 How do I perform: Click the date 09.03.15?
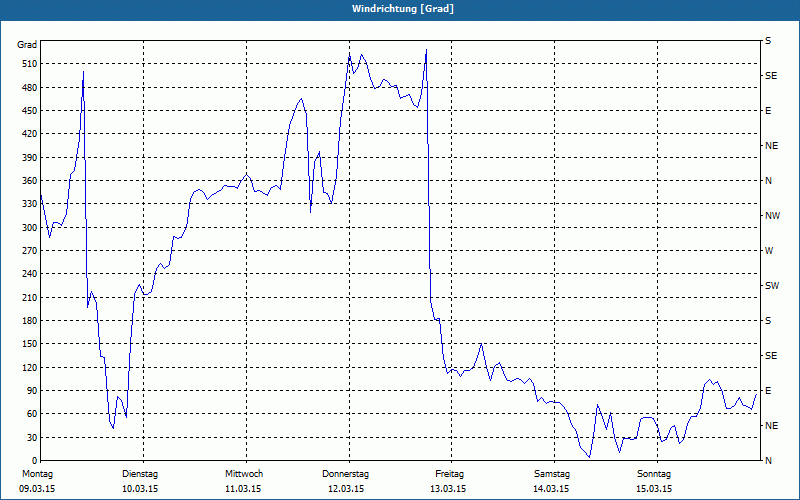37,489
